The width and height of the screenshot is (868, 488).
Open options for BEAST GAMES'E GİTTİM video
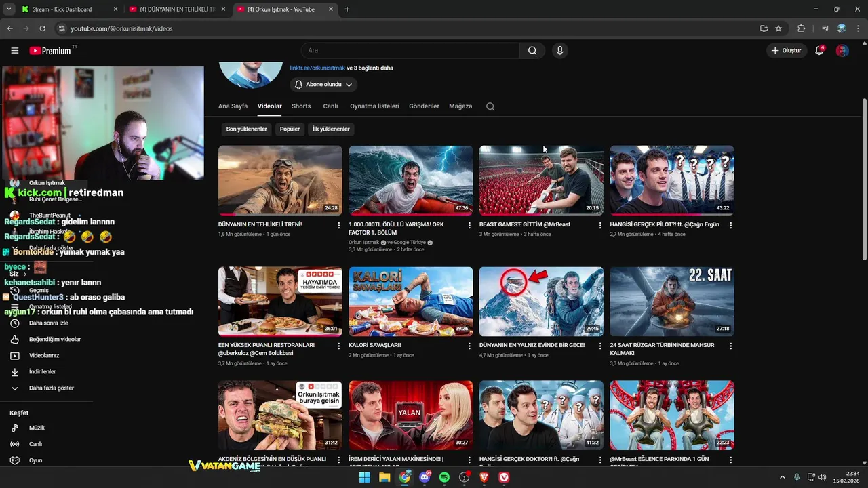coord(600,225)
